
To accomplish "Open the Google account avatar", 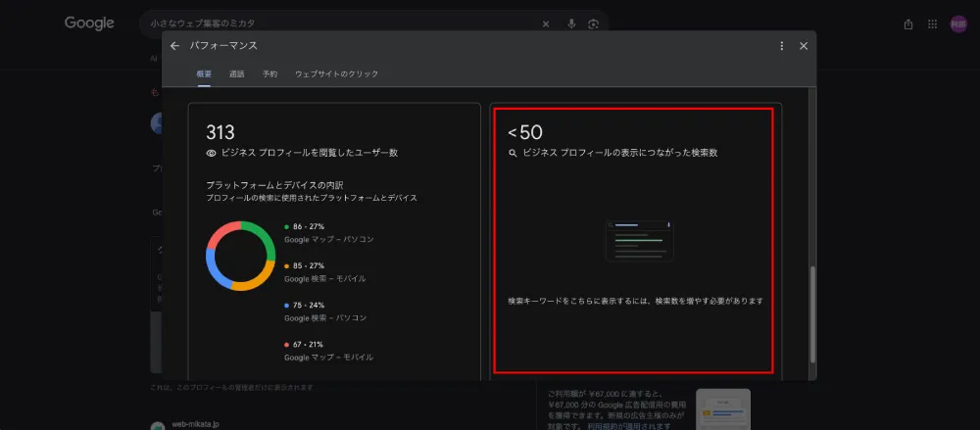I will [958, 24].
